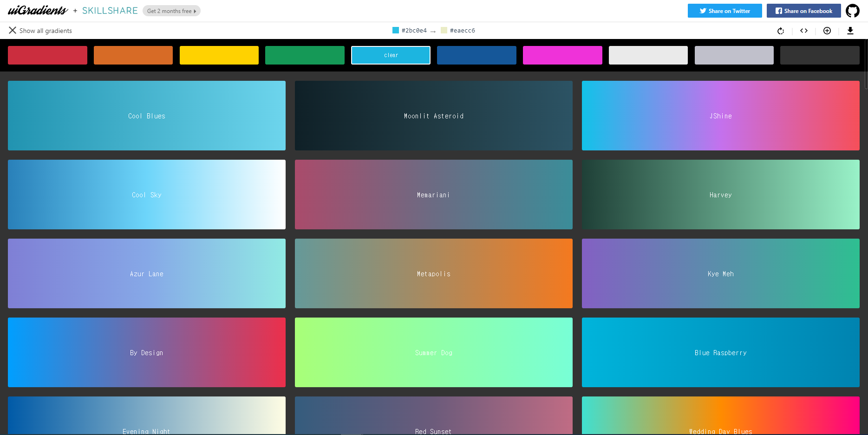This screenshot has height=435, width=868.
Task: Select the magenta color filter swatch
Action: pos(562,55)
